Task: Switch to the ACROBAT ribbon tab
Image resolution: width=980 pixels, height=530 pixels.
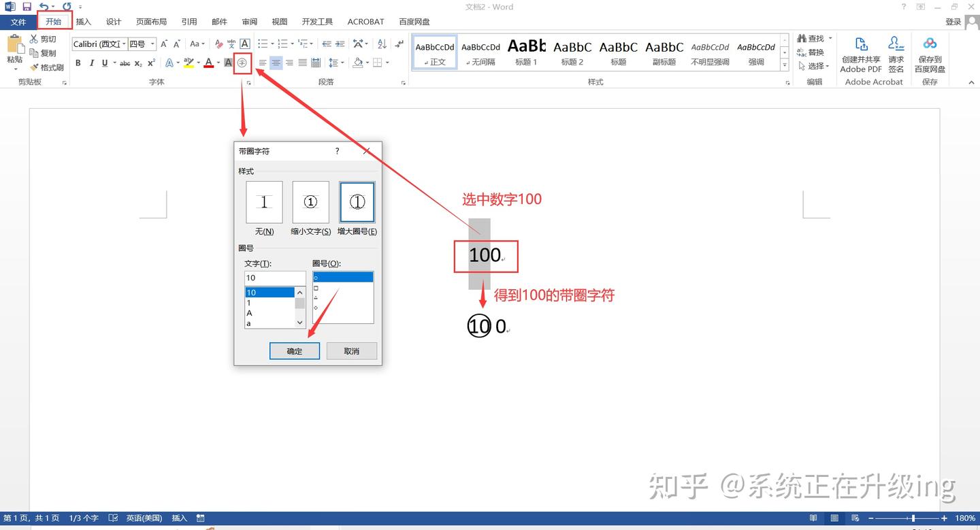Action: pyautogui.click(x=365, y=21)
